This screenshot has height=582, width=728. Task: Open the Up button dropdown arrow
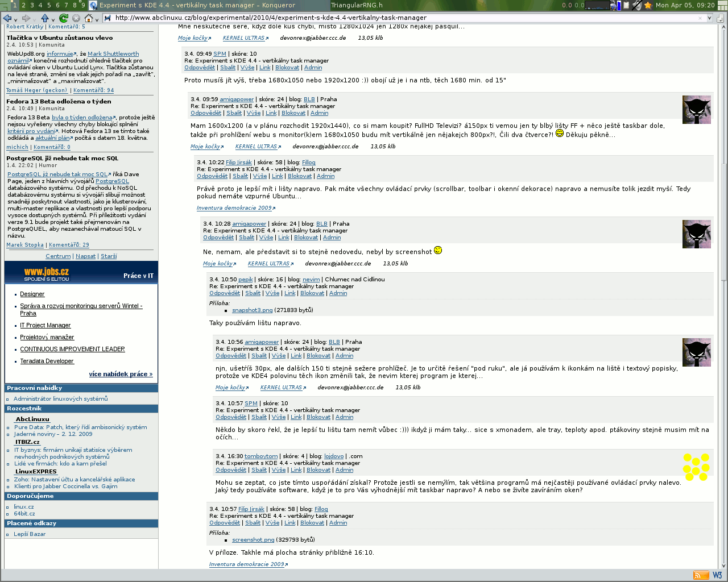53,19
